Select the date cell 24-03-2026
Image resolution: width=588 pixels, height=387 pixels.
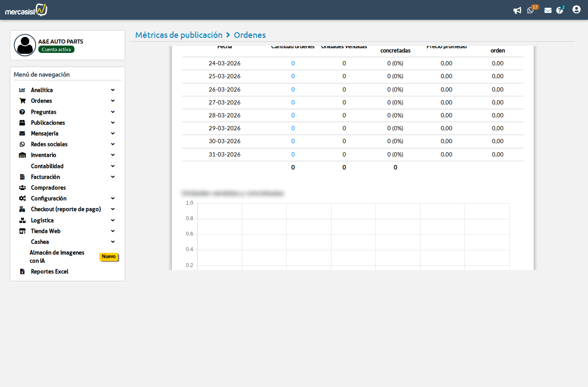[x=225, y=63]
